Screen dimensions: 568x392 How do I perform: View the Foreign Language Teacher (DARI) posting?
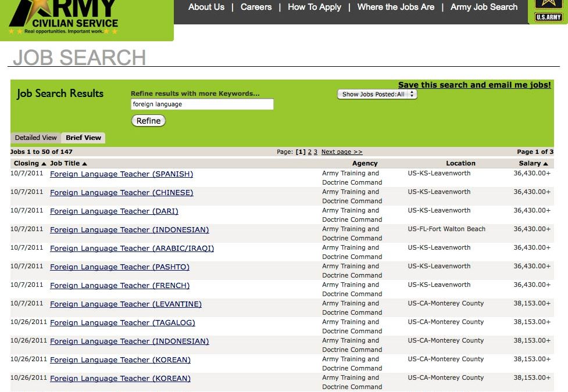(114, 211)
